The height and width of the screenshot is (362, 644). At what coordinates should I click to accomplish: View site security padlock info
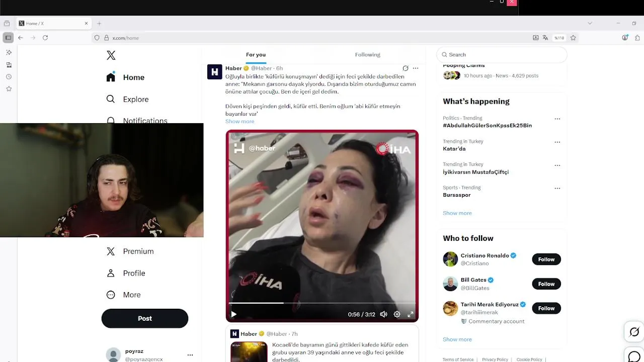(106, 38)
